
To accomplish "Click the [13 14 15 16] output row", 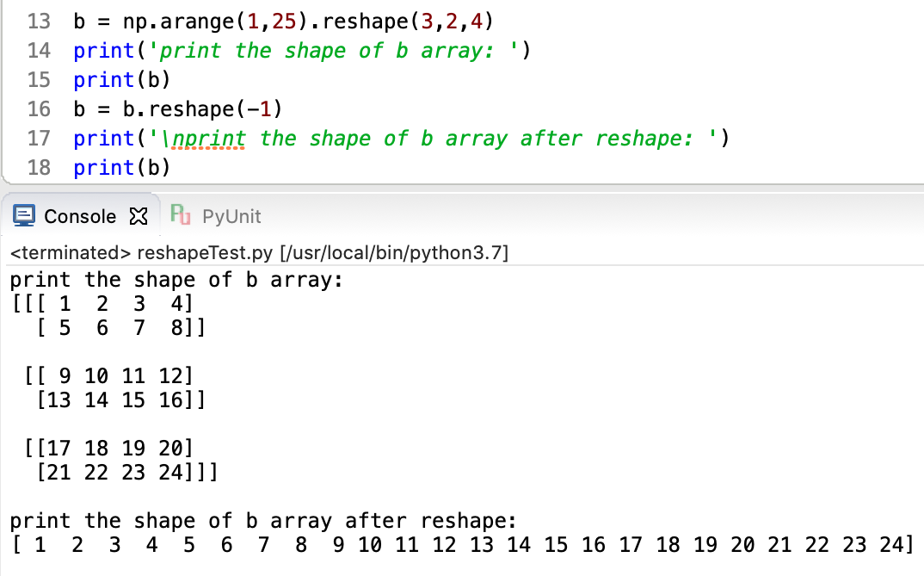I will pos(120,400).
